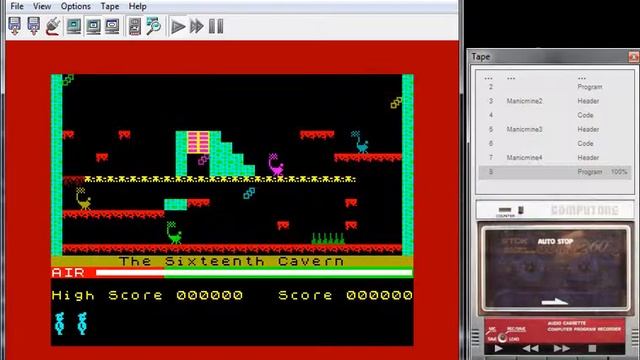Click the second save snapshot disk icon
Viewport: 640px width, 360px height.
(x=33, y=26)
